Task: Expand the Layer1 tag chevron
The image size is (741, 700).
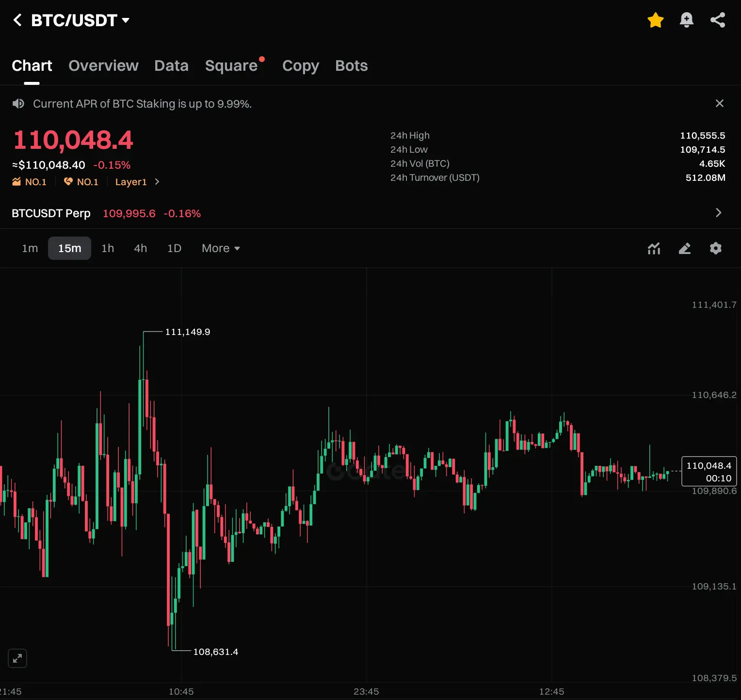Action: (x=157, y=182)
